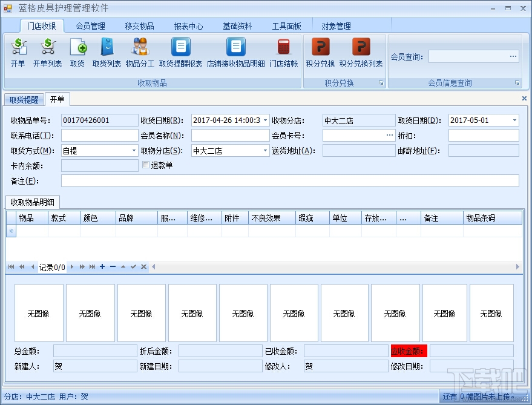This screenshot has height=405, width=532.
Task: Go to next record in navigator
Action: tap(72, 267)
